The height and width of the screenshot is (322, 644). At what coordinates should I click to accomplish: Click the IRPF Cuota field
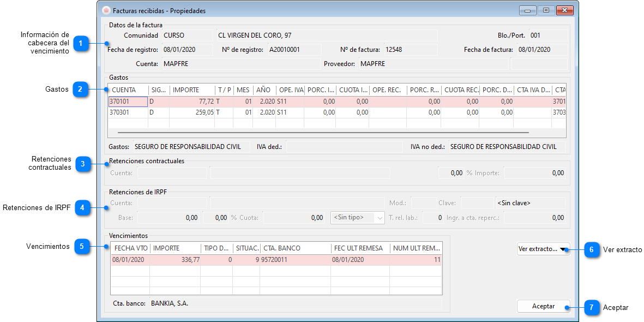[295, 218]
